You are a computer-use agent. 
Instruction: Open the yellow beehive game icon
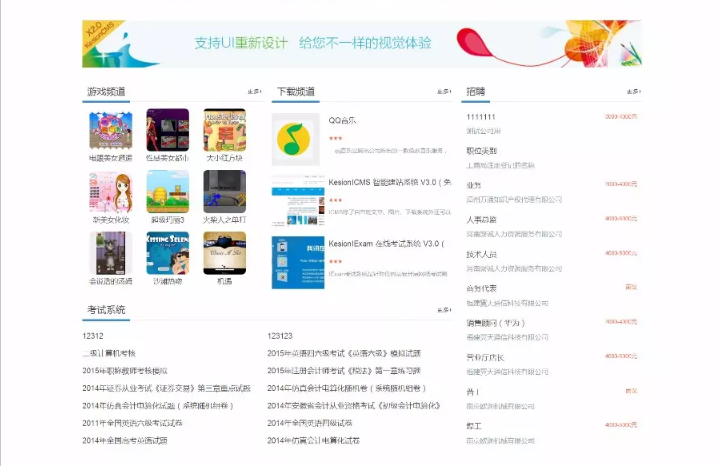[167, 191]
